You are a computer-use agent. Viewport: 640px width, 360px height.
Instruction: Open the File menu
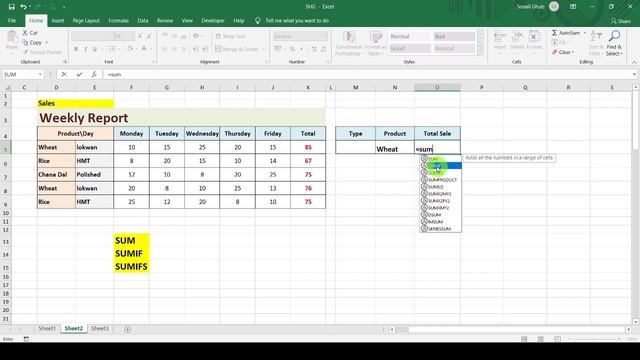tap(12, 20)
